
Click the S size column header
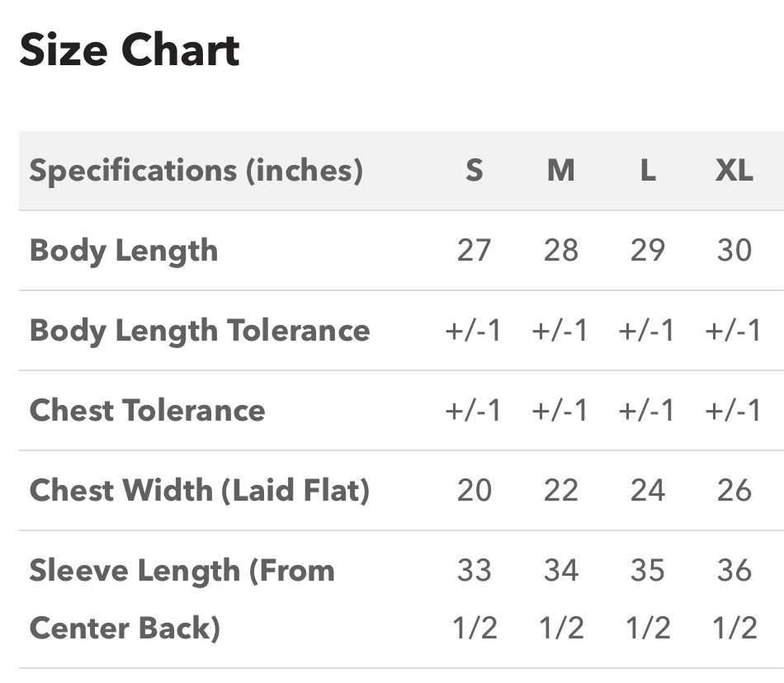(474, 171)
